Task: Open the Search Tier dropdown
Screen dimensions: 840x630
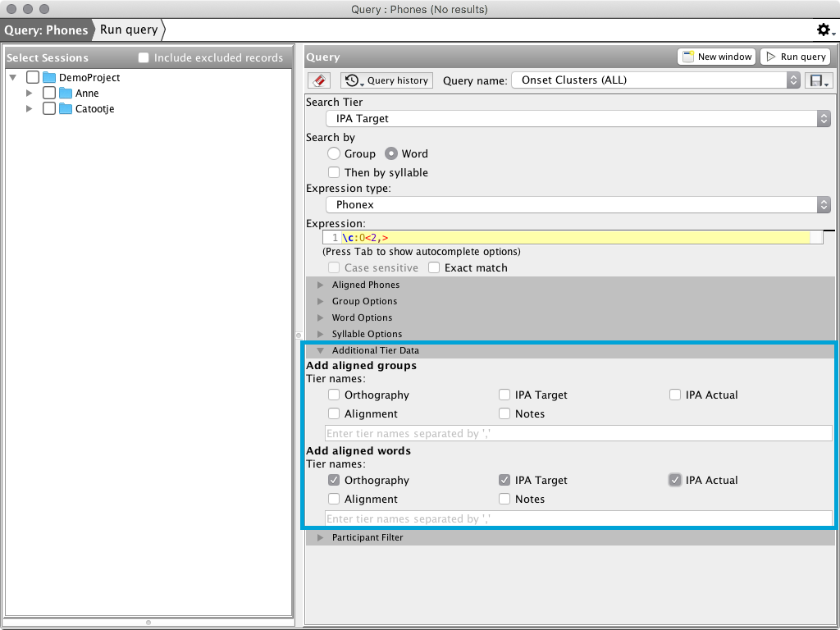Action: pyautogui.click(x=577, y=119)
